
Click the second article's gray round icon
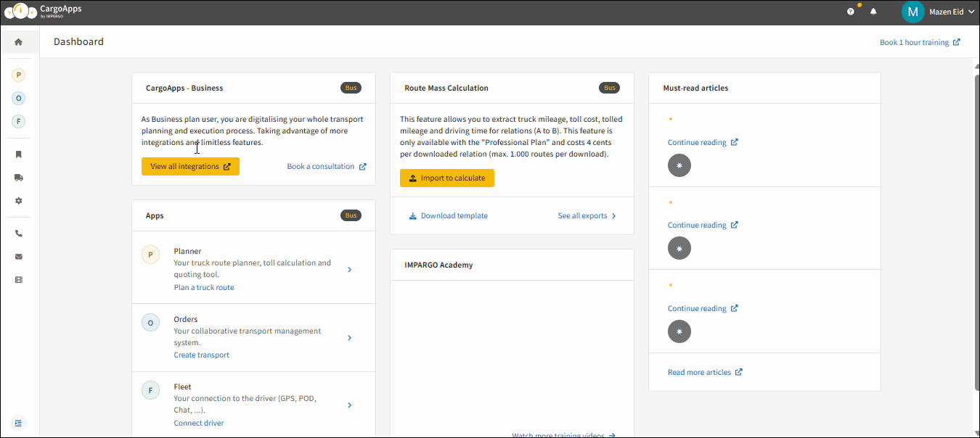tap(679, 248)
